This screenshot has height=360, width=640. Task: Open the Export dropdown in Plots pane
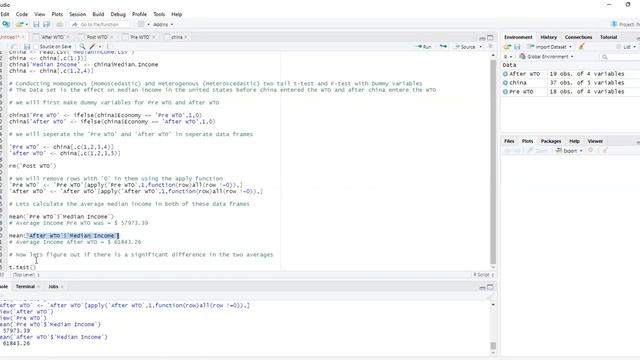[570, 151]
